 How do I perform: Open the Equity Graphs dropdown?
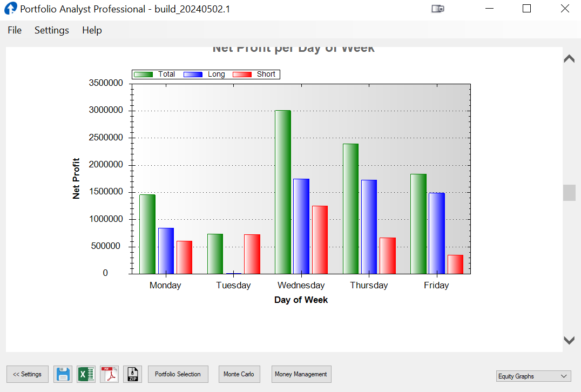click(533, 376)
